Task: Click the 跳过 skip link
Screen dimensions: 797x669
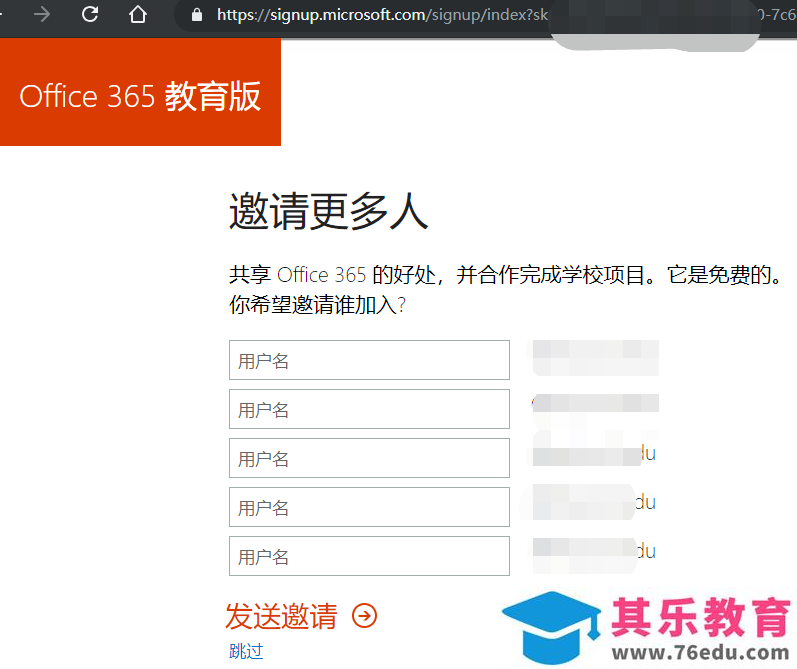Action: pos(246,651)
